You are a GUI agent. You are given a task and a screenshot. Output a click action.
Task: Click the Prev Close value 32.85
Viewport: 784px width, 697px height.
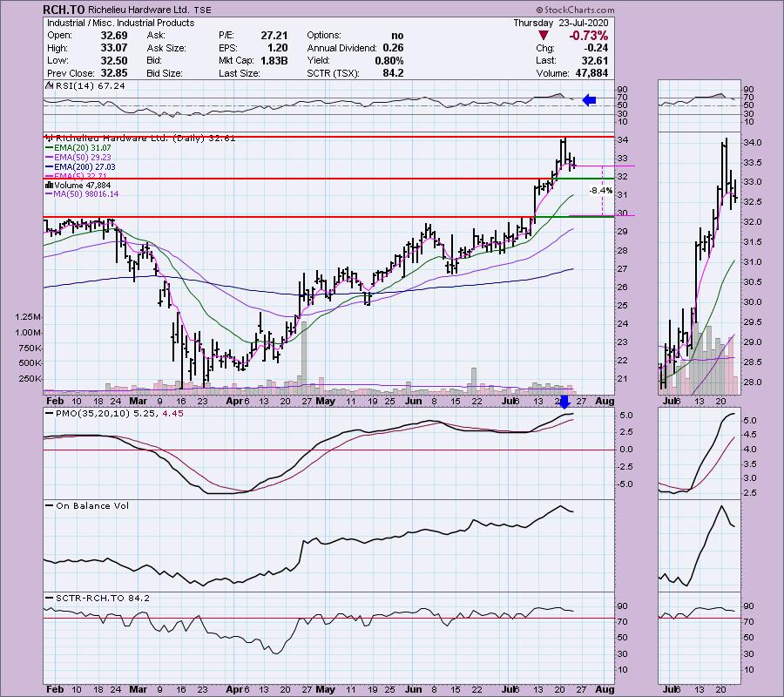[x=114, y=73]
